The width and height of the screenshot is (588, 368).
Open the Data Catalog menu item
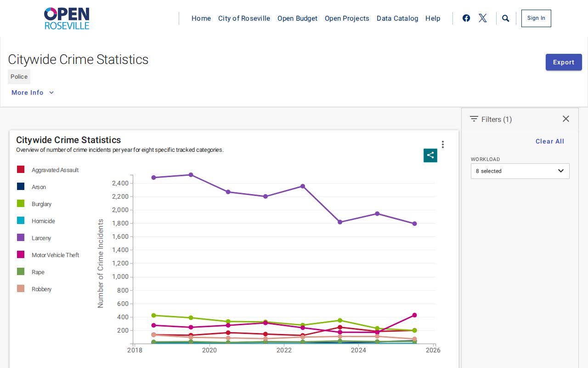pos(397,18)
